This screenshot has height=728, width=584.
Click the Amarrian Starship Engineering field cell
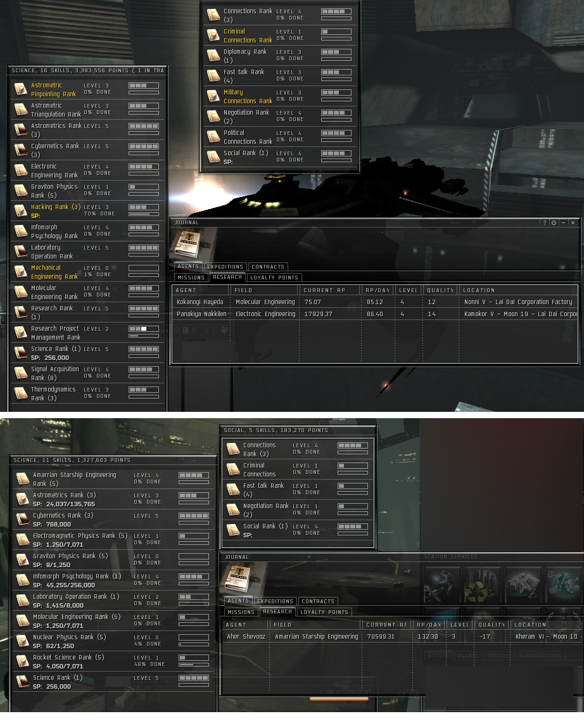(317, 637)
